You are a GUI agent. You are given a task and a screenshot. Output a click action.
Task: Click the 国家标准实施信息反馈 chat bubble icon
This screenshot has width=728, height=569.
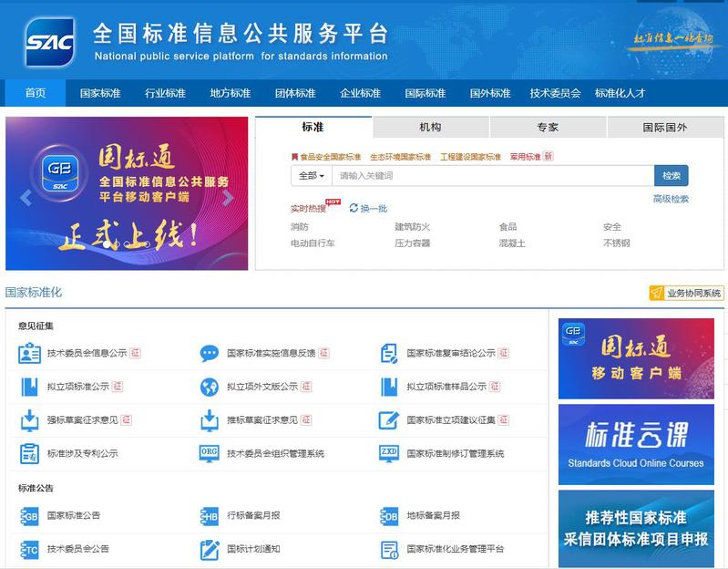[210, 353]
